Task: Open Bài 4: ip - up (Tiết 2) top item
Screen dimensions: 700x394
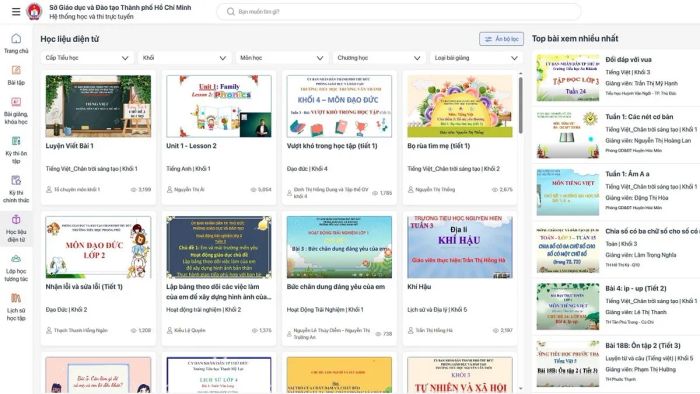Action: click(x=636, y=288)
